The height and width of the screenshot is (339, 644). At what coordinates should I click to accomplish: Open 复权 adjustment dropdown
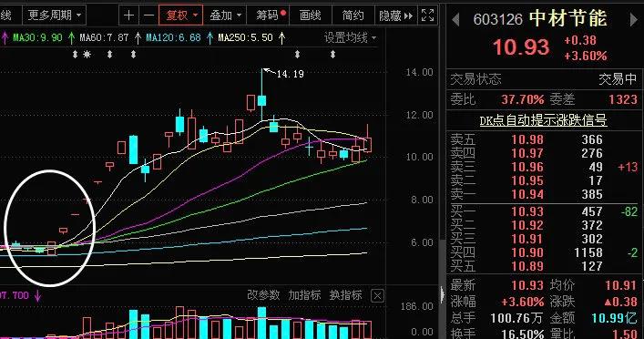pos(181,15)
